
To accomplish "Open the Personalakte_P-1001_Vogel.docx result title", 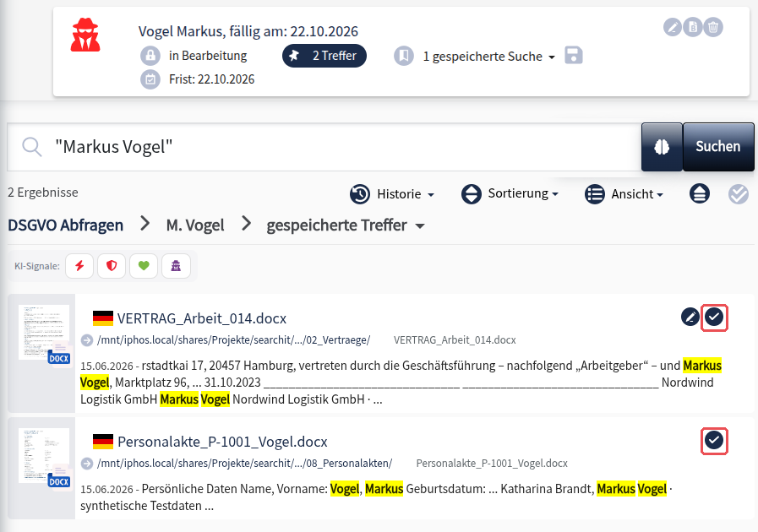I will 222,442.
